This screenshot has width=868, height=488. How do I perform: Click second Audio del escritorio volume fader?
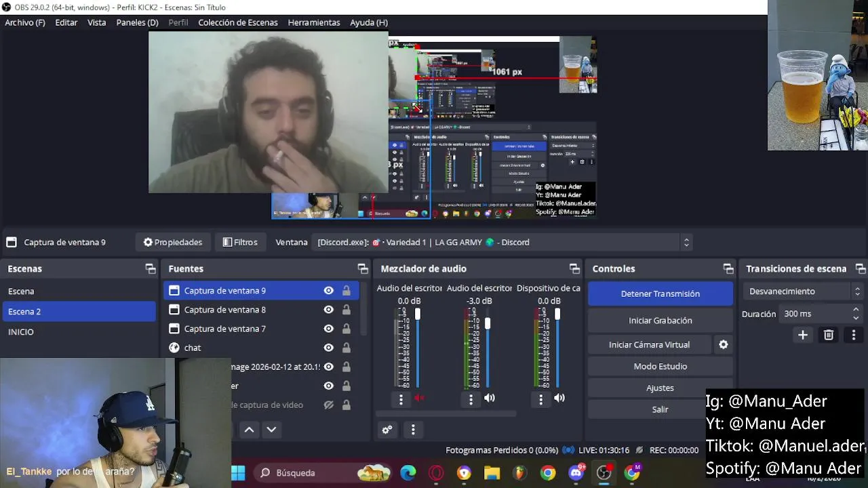(x=488, y=324)
